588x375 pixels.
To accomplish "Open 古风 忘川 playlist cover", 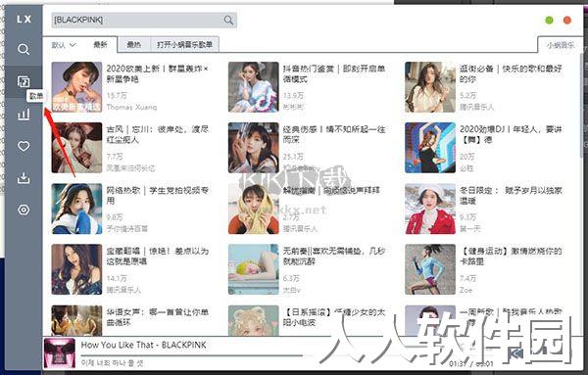I will tap(76, 148).
